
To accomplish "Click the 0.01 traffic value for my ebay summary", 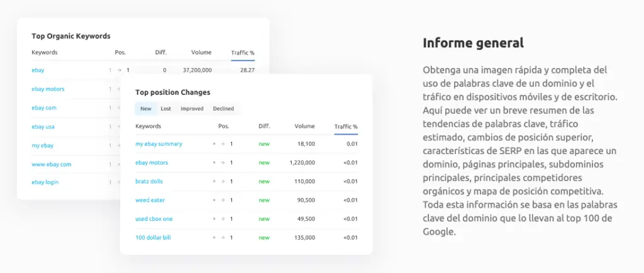I will (x=352, y=144).
